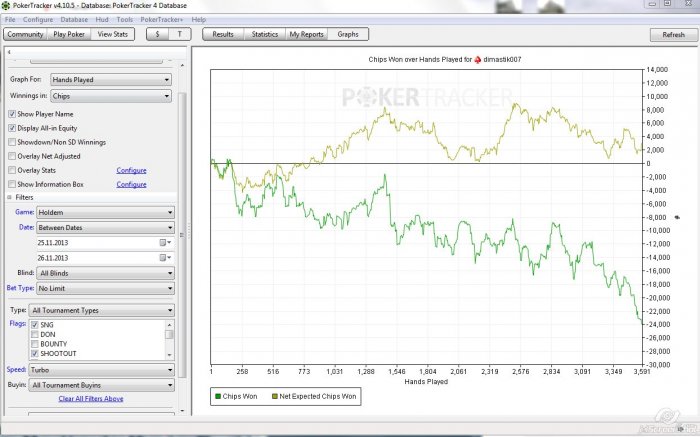700x437 pixels.
Task: Click Configure link for Overlay Stats
Action: tap(131, 171)
